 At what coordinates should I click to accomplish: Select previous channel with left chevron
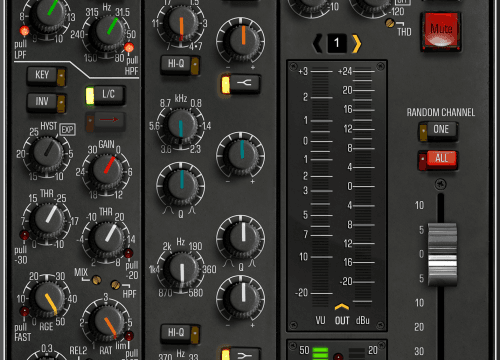[x=318, y=43]
